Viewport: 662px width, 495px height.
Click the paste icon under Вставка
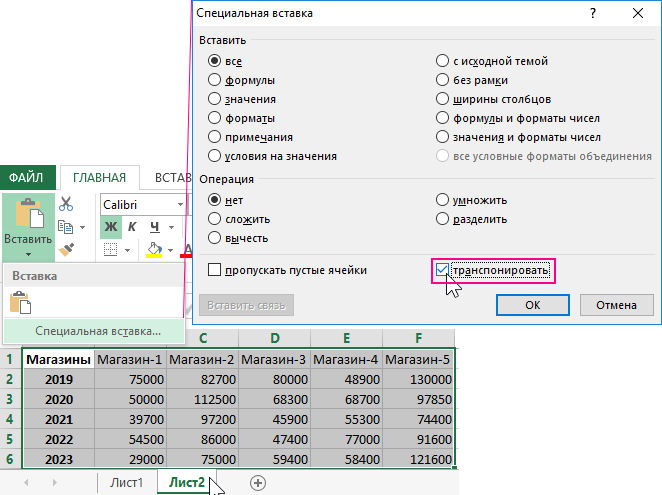tap(20, 302)
